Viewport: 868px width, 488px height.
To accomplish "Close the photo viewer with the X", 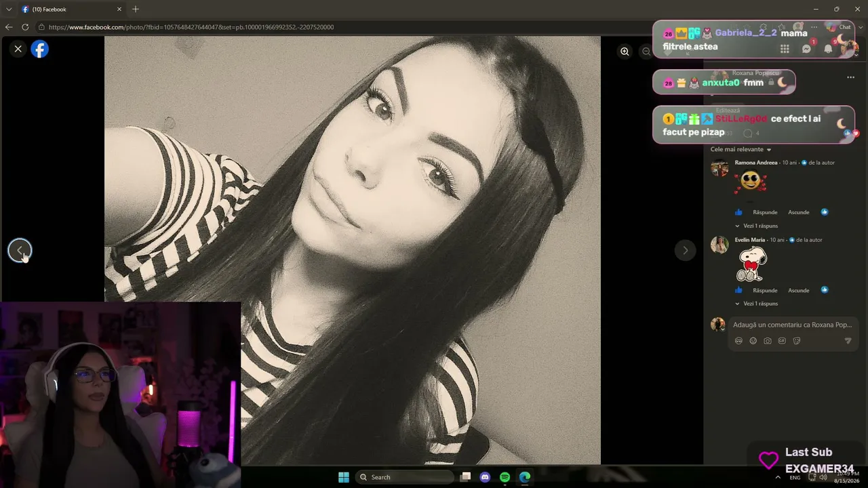I will 18,49.
